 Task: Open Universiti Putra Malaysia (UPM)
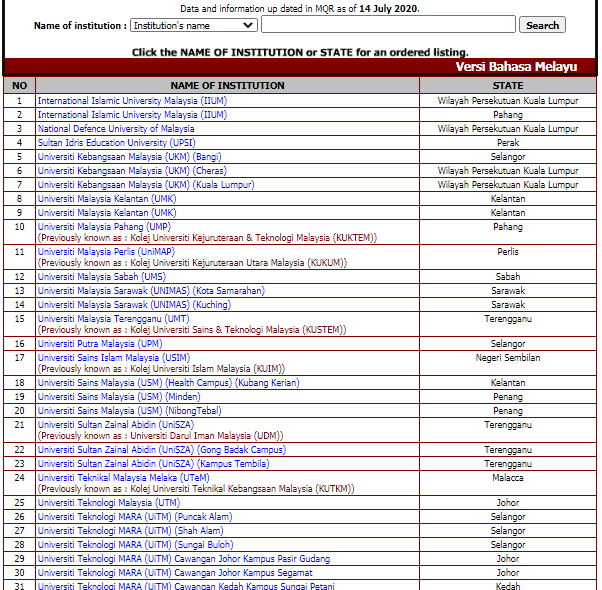(100, 344)
